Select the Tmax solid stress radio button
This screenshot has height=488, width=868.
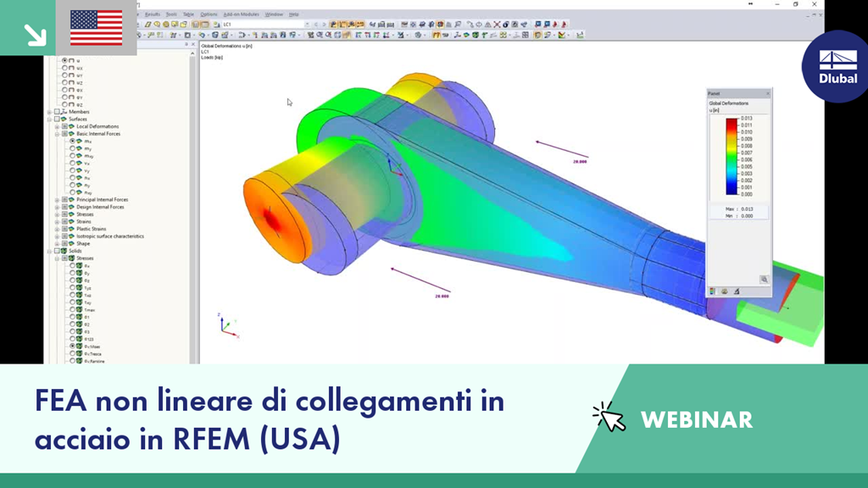[x=73, y=309]
